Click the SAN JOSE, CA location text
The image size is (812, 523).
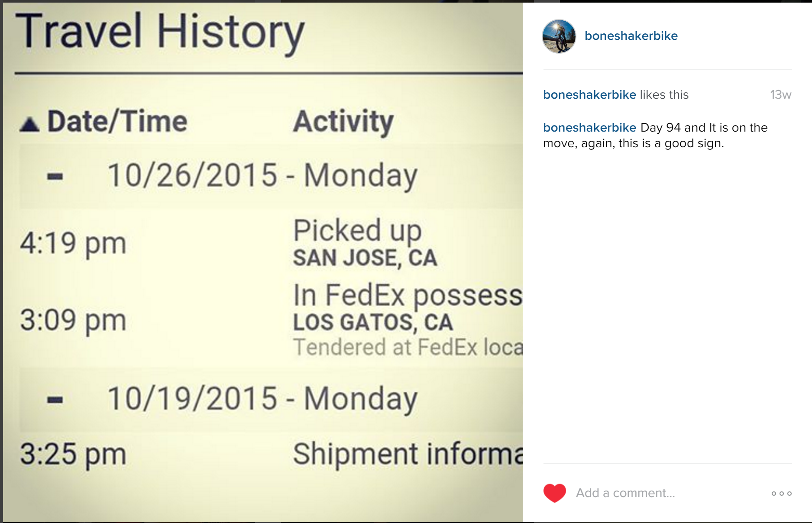[x=365, y=258]
